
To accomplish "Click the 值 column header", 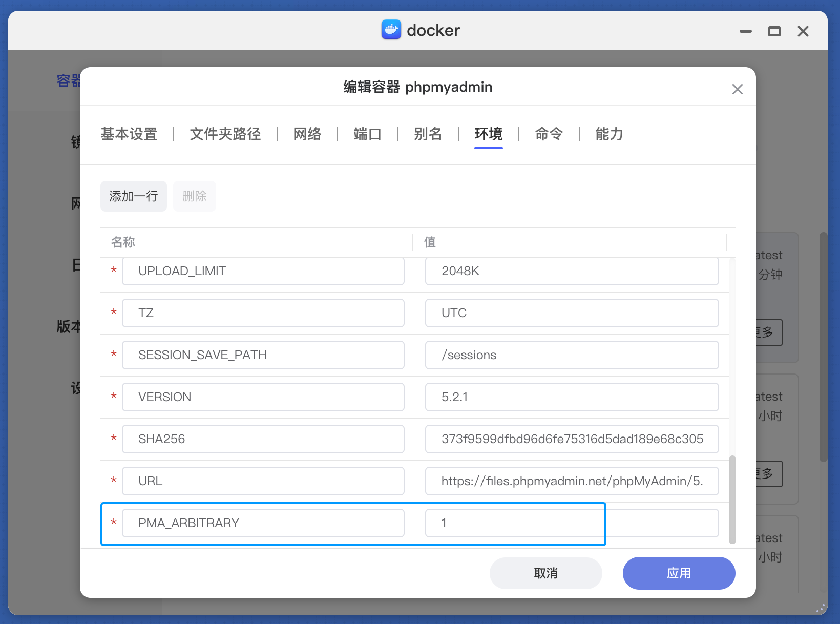I will tap(430, 242).
